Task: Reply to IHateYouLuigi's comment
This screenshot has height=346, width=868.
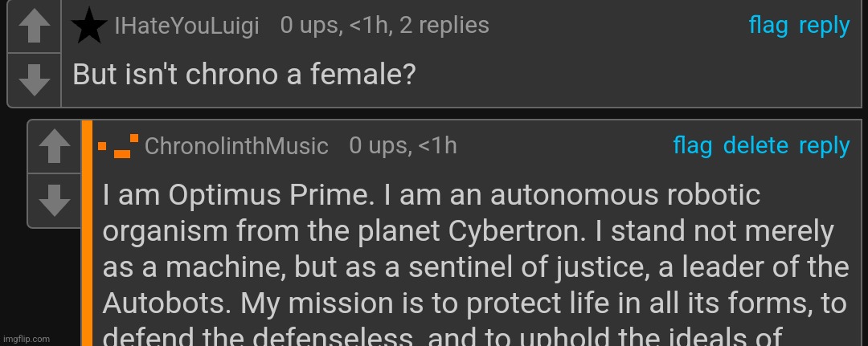Action: 824,26
